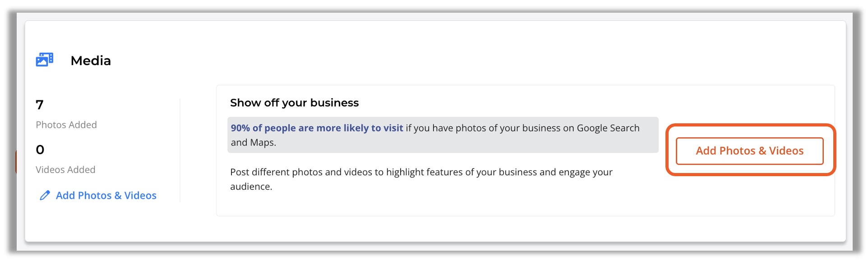Viewport: 868px width, 262px height.
Task: Click the Show off your business heading
Action: pos(294,103)
